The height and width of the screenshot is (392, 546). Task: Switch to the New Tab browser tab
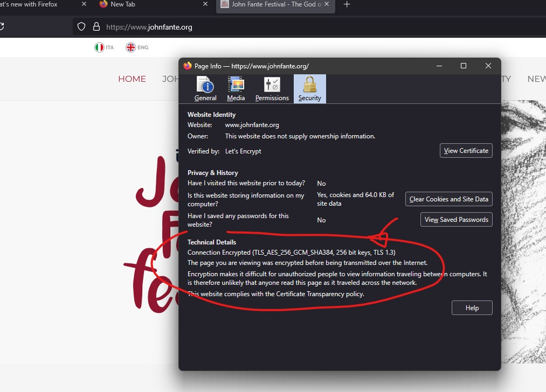tap(153, 5)
